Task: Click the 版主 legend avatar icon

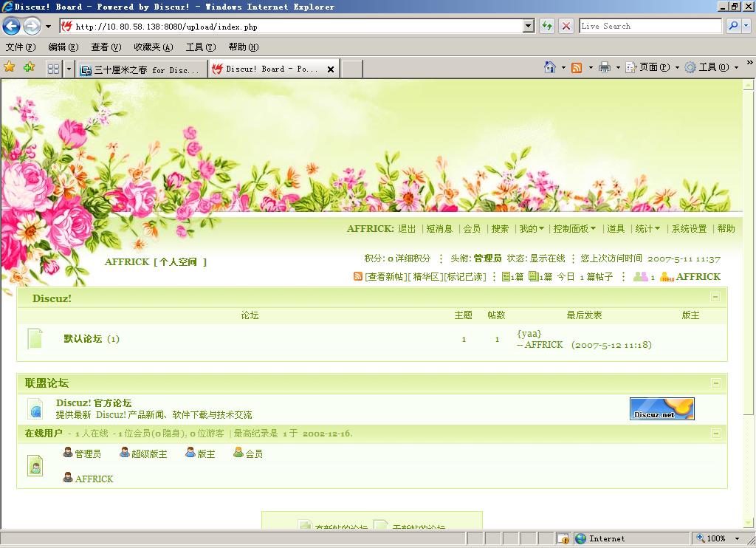Action: coord(190,453)
